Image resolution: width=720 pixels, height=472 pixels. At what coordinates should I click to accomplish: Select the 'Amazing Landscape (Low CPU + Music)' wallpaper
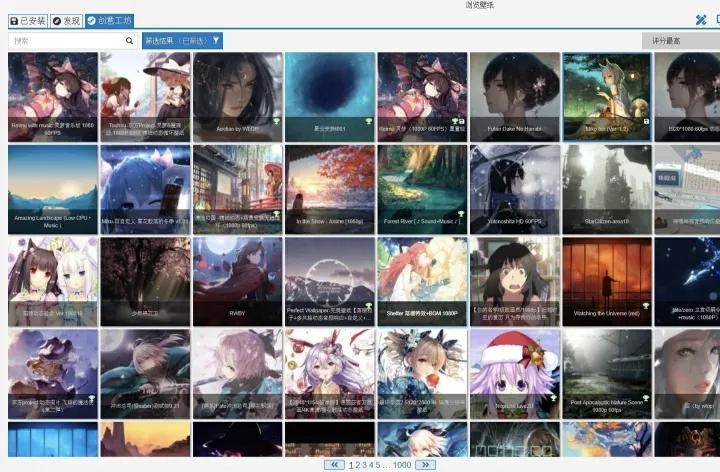[53, 190]
